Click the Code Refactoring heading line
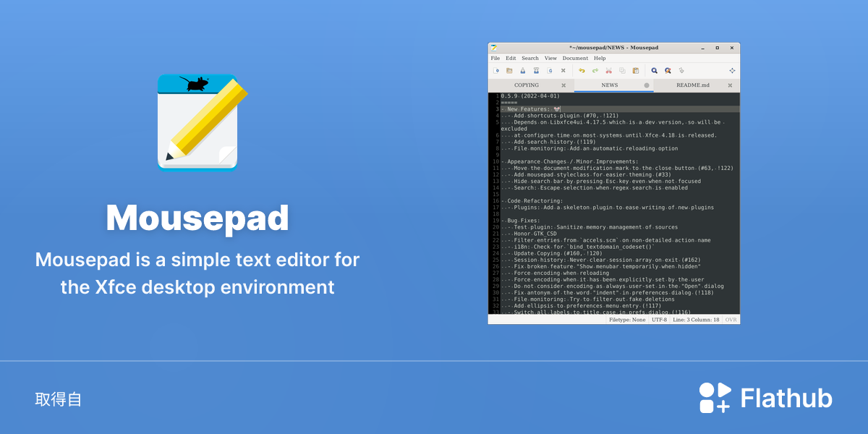This screenshot has height=434, width=868. (x=532, y=200)
